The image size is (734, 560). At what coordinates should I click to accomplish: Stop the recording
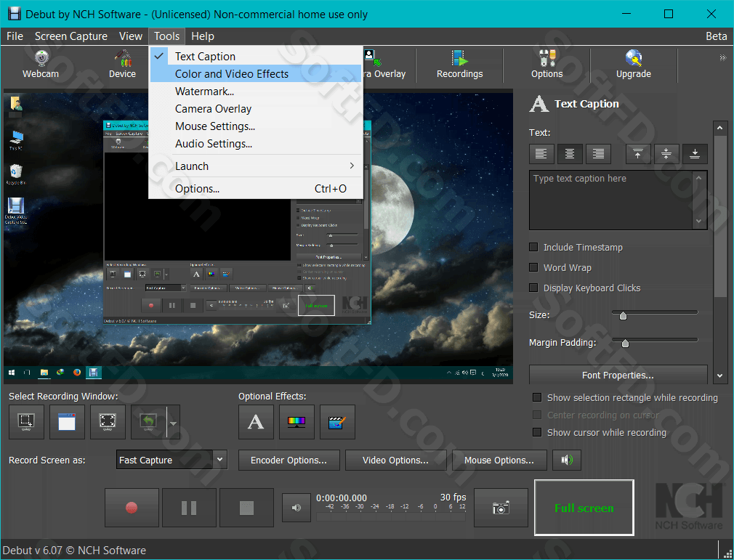(x=246, y=508)
